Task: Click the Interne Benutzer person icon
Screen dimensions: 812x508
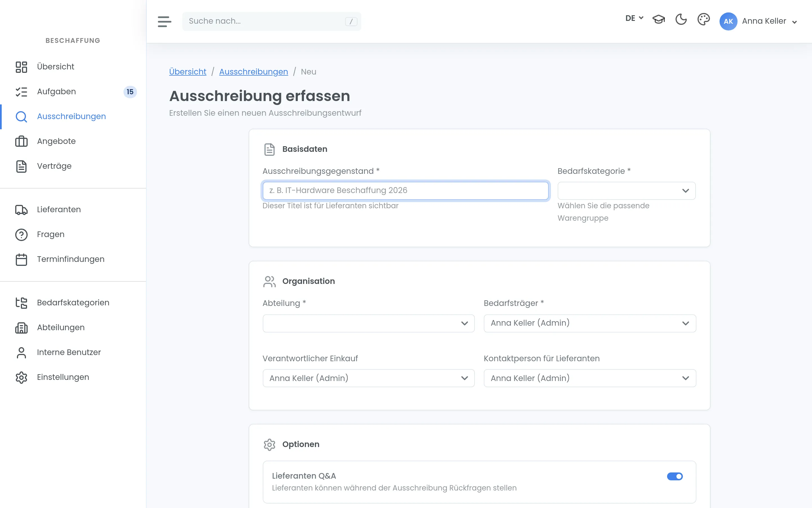Action: pos(21,352)
